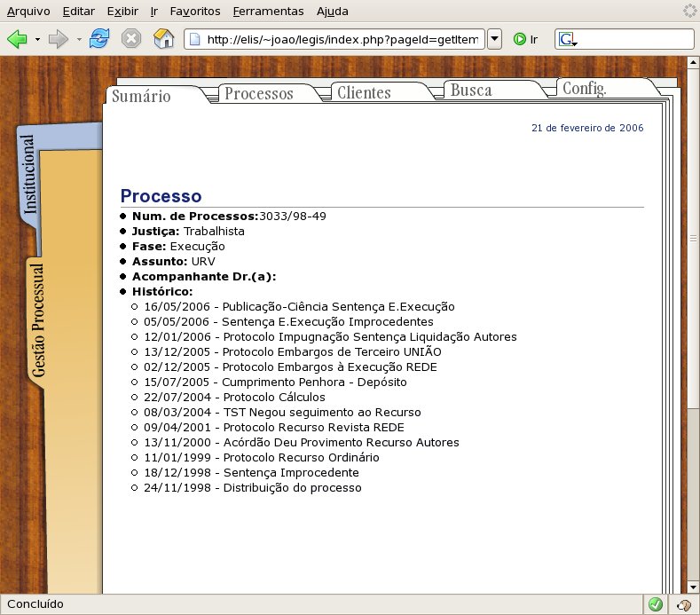Expand the URL history dropdown
Image resolution: width=700 pixels, height=615 pixels.
tap(495, 40)
